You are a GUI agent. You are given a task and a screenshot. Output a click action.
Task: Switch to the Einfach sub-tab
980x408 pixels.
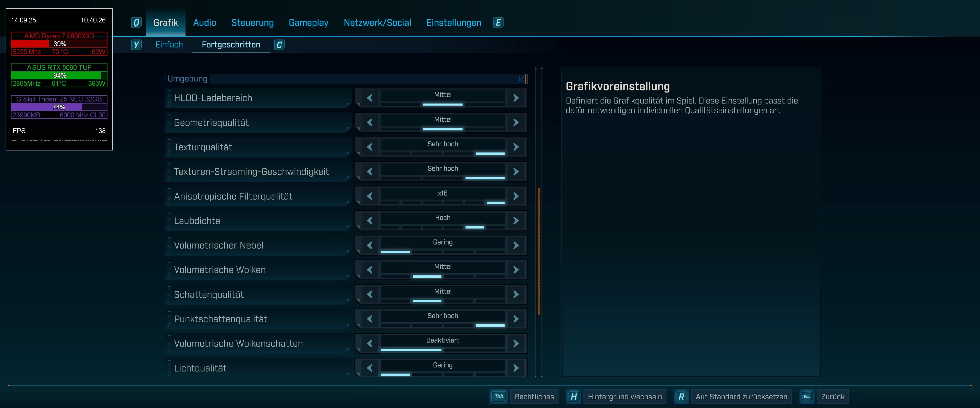tap(169, 45)
